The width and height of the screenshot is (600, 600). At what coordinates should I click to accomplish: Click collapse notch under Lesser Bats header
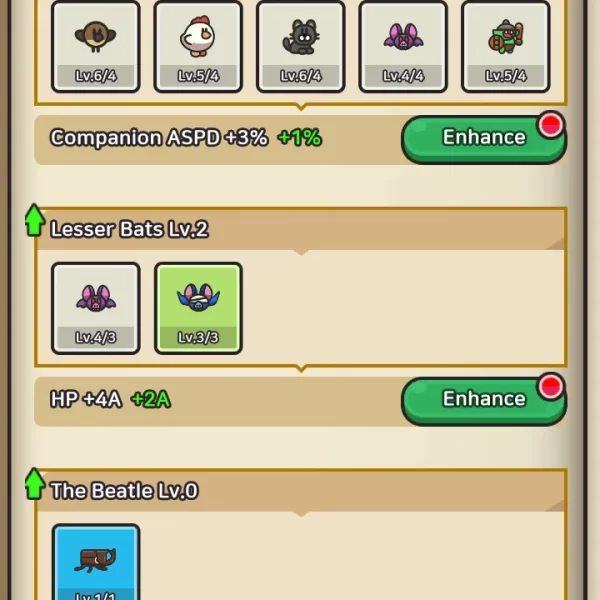[301, 253]
